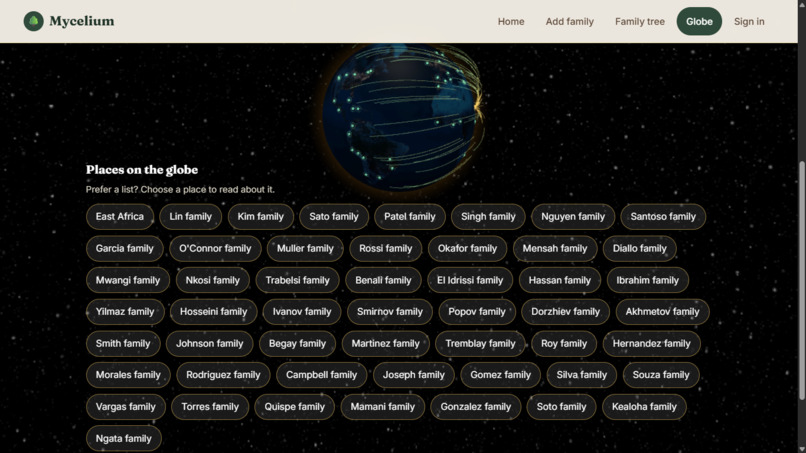Viewport: 806px width, 453px height.
Task: Click the rotating globe visualization
Action: (x=404, y=116)
